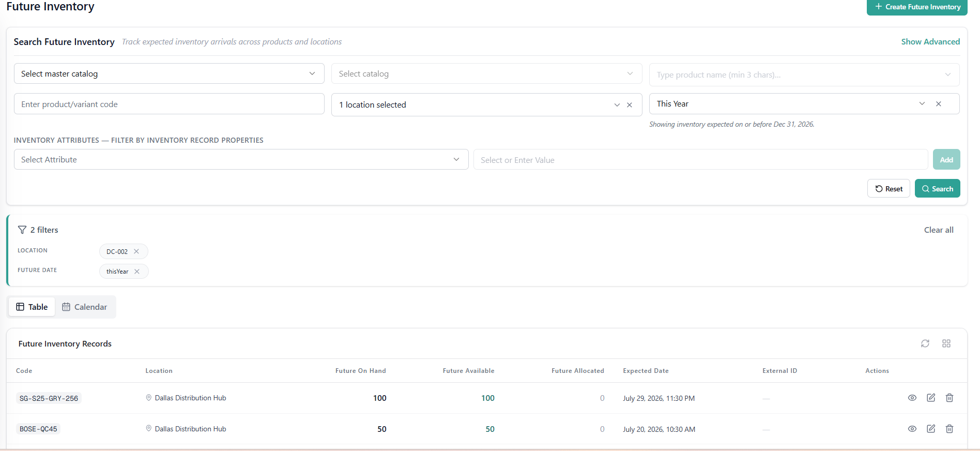Image resolution: width=980 pixels, height=451 pixels.
Task: Click the Future Allocated column header
Action: coord(577,371)
